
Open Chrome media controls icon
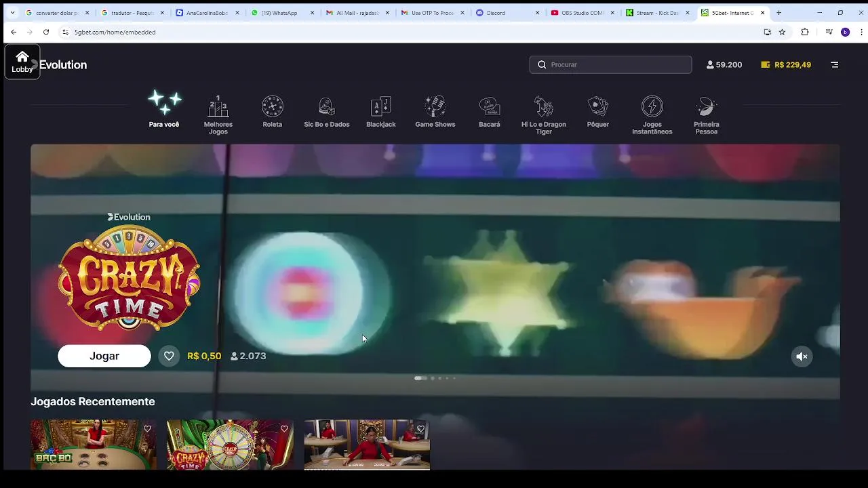(829, 32)
